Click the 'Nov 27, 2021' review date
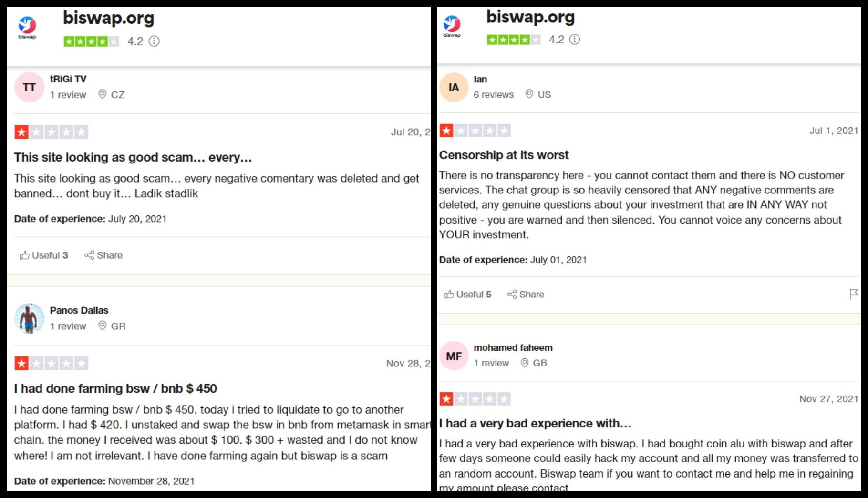This screenshot has width=868, height=498. (x=829, y=399)
